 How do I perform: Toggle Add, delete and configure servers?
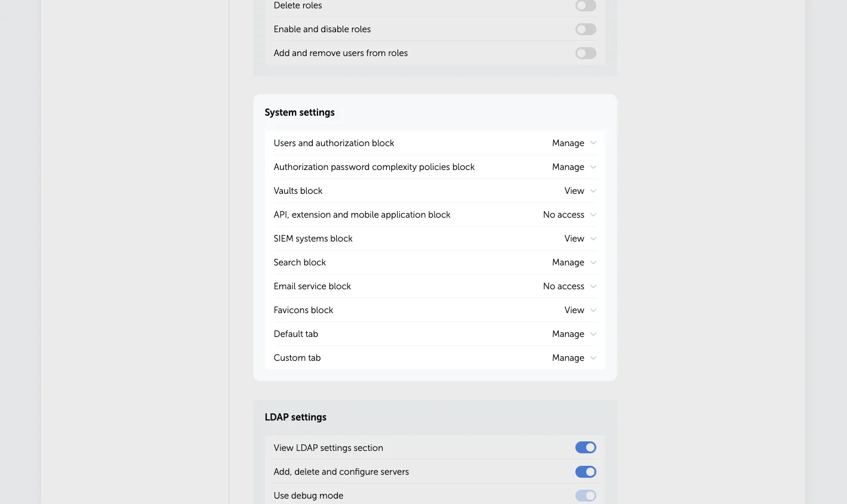[x=586, y=472]
